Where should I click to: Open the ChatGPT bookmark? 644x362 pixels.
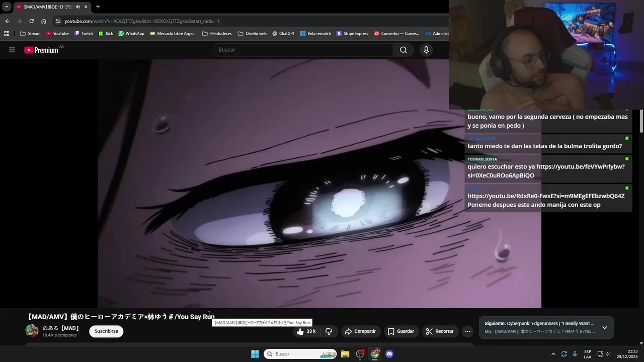point(283,34)
